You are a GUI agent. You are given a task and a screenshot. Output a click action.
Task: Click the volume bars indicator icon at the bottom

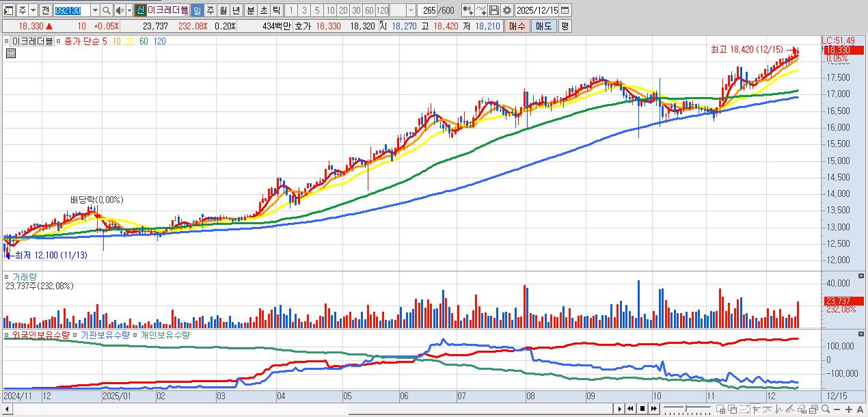pyautogui.click(x=802, y=409)
